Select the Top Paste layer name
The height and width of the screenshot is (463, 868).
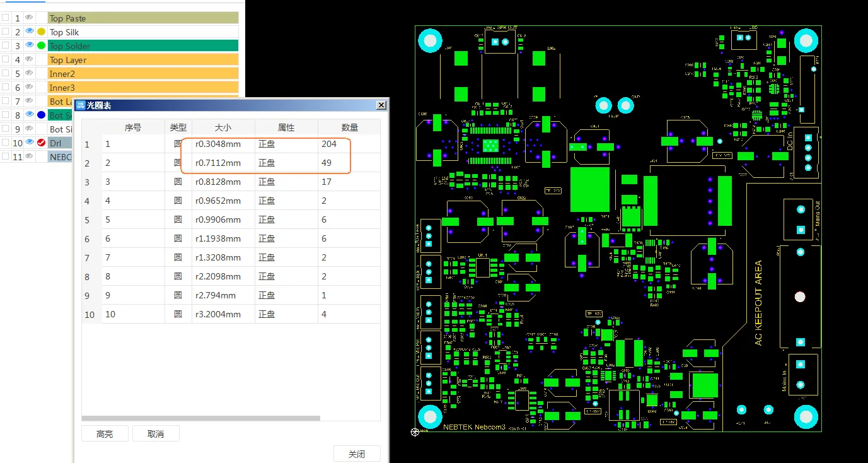point(143,18)
